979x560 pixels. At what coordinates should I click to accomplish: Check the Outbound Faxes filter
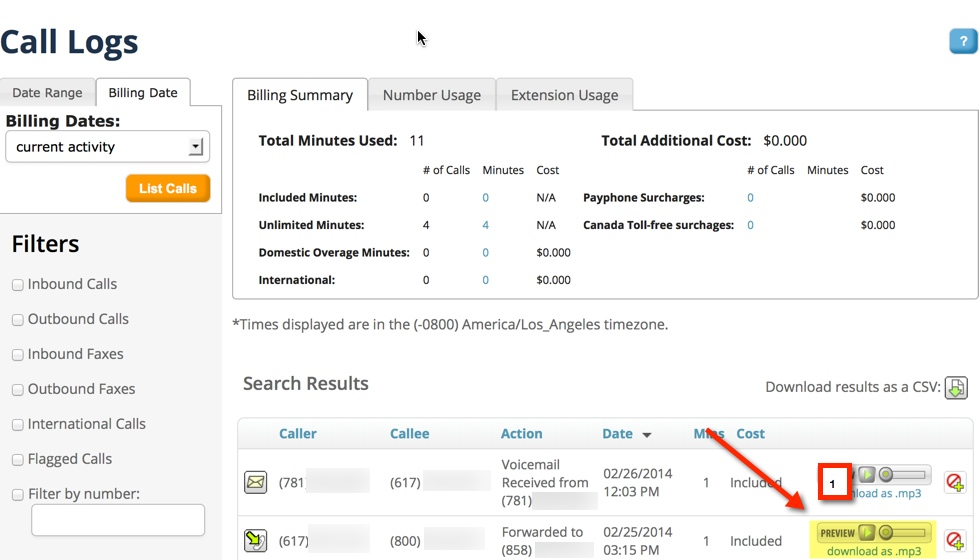tap(18, 390)
